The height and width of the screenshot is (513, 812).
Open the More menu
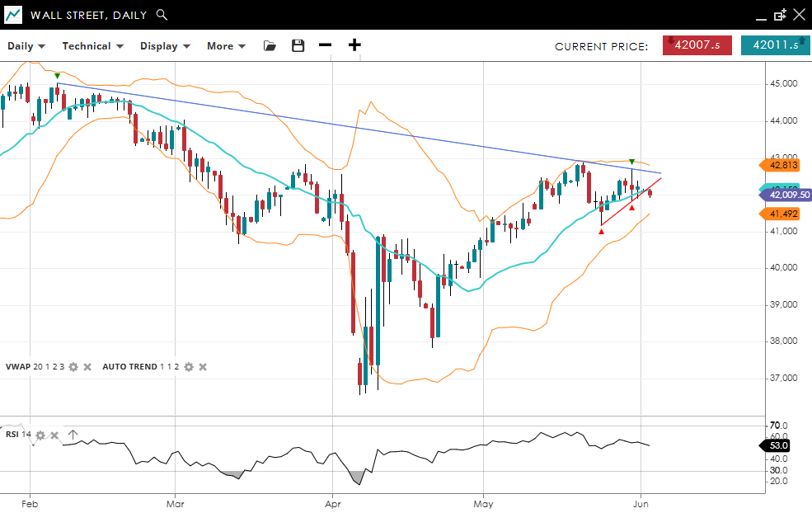pyautogui.click(x=226, y=46)
